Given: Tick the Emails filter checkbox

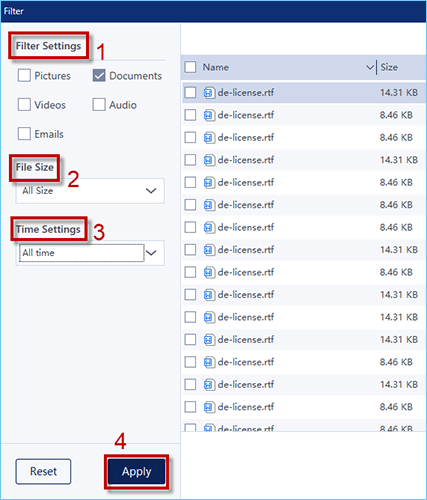Looking at the screenshot, I should [x=24, y=134].
